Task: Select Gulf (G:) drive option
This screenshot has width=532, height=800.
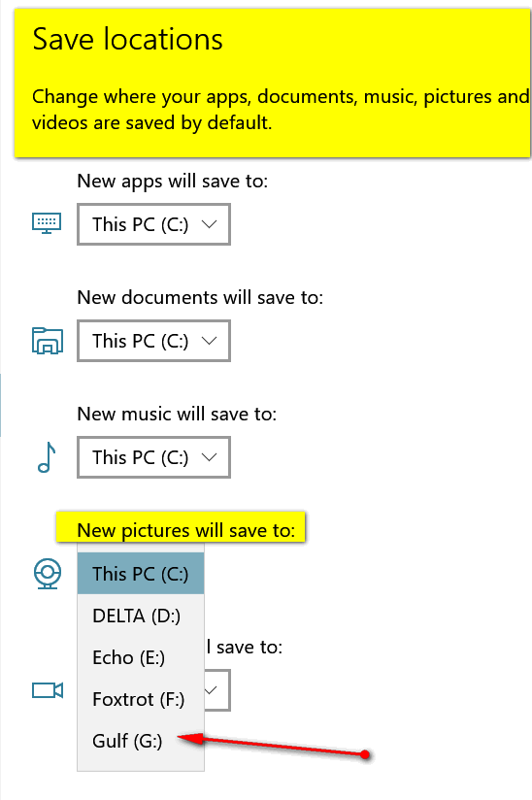Action: [141, 741]
